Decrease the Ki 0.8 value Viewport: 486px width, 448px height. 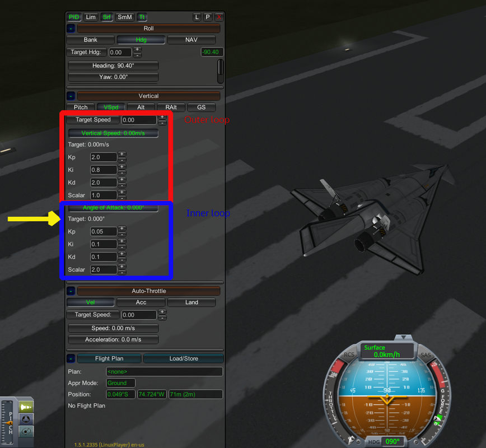(122, 172)
